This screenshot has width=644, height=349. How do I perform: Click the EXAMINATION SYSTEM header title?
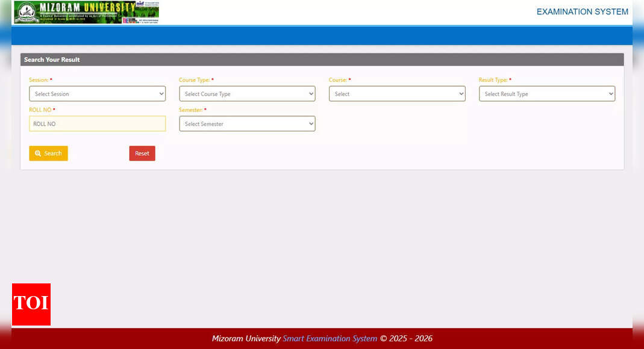[x=582, y=11]
